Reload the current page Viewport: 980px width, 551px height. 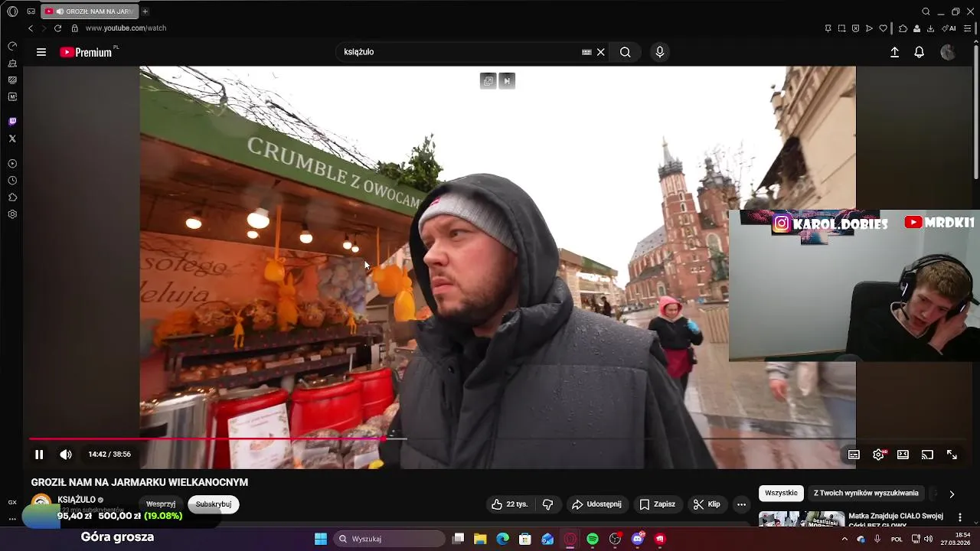(57, 28)
